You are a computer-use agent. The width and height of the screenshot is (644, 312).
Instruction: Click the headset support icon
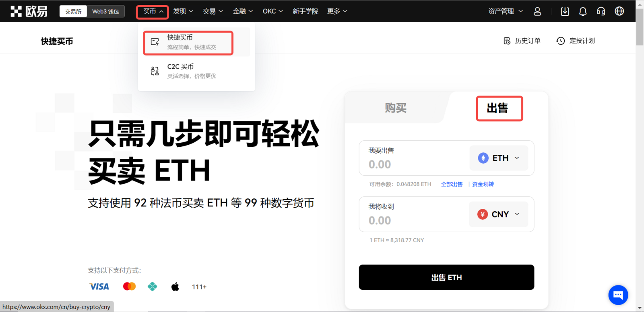[601, 11]
